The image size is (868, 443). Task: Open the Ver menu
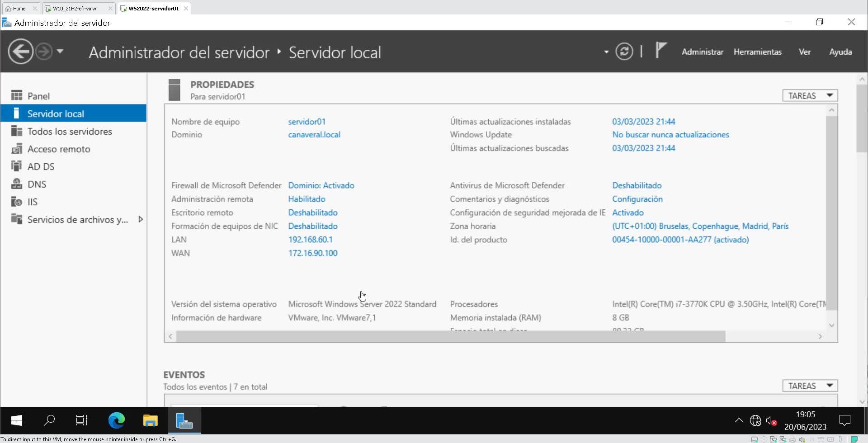[805, 52]
